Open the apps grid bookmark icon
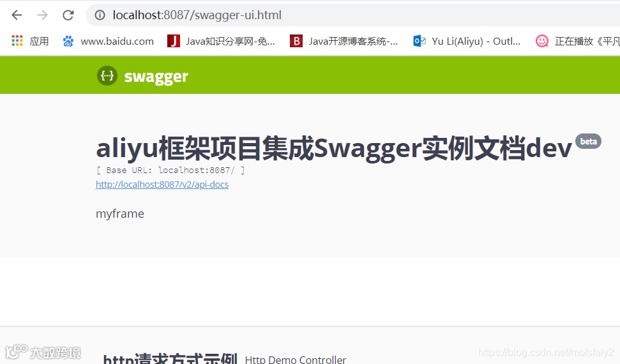Image resolution: width=620 pixels, height=364 pixels. (17, 40)
